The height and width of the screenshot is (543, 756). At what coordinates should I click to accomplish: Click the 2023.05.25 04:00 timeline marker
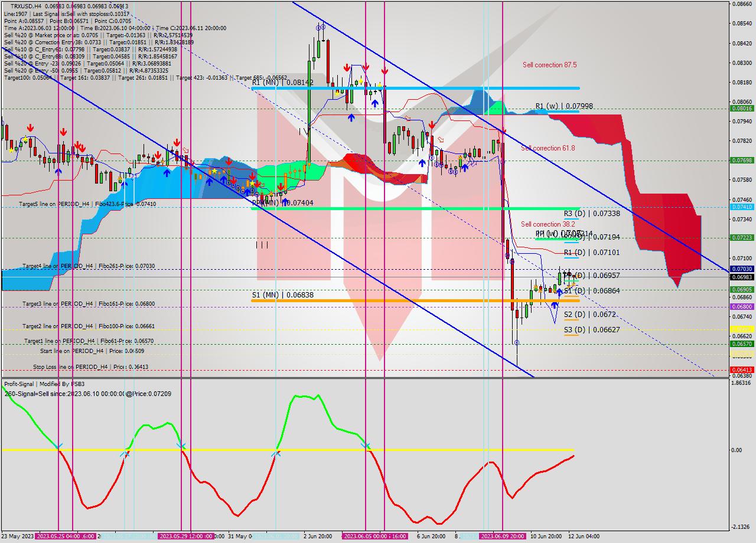[x=57, y=537]
